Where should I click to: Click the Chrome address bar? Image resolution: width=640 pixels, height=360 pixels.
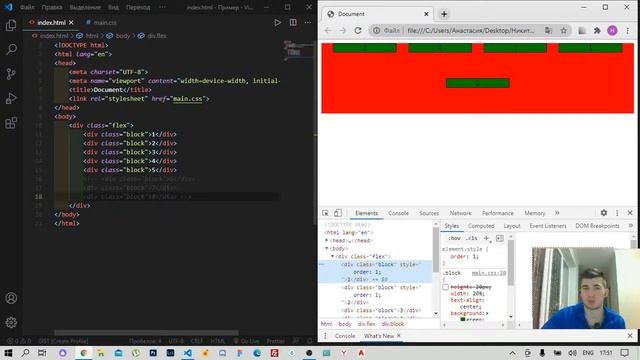[471, 31]
